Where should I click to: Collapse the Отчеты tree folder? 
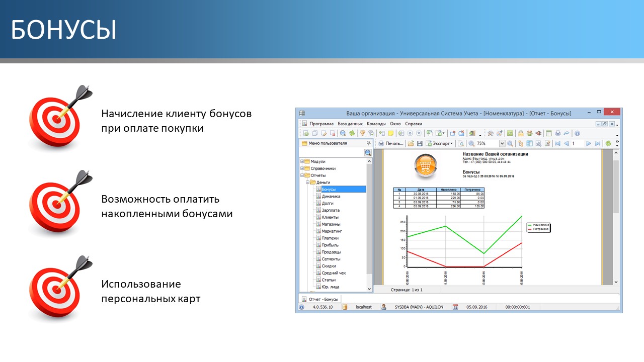(x=302, y=175)
